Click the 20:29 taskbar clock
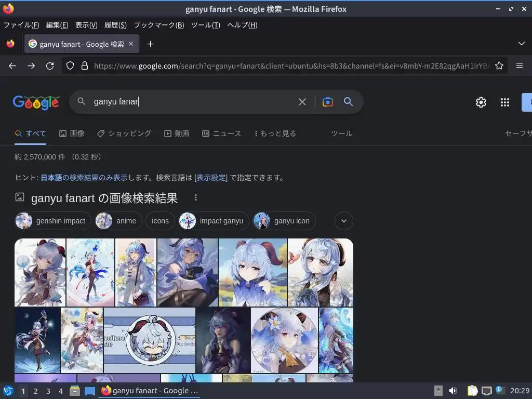 (520, 391)
